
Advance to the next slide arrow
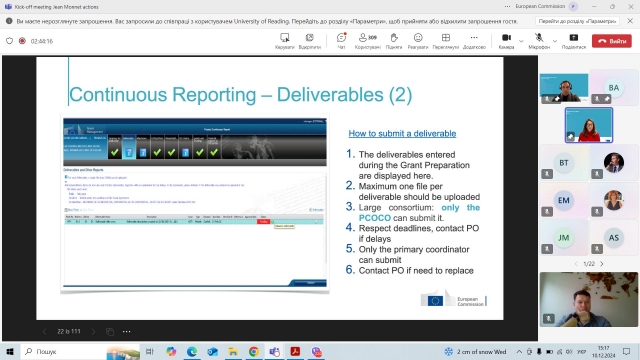click(93, 331)
